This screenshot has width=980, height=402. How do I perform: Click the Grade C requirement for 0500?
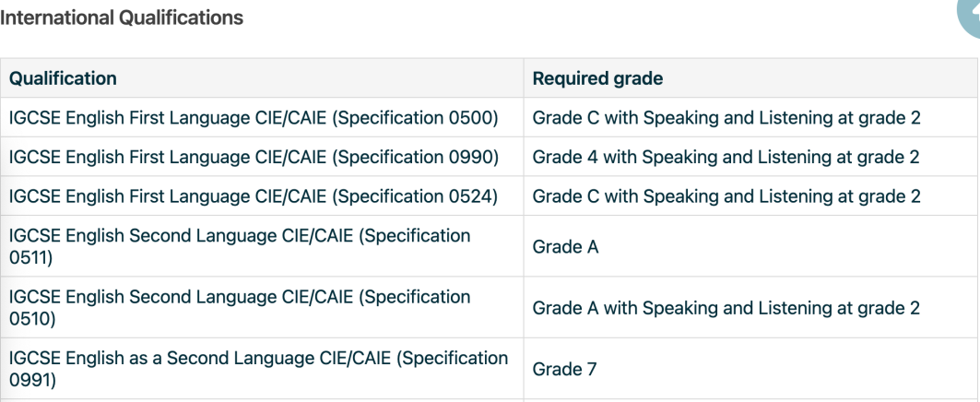pos(750,117)
